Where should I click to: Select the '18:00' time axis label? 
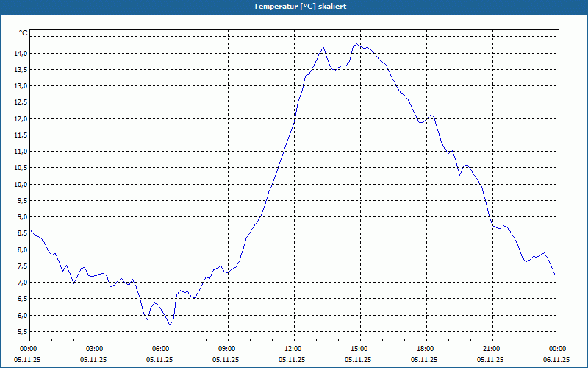click(424, 349)
